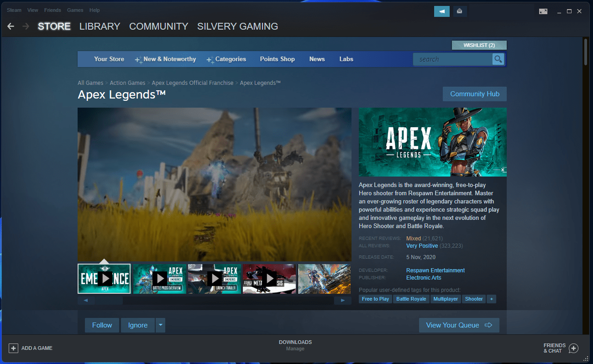Click the plus button after Shooter tag

(x=491, y=299)
